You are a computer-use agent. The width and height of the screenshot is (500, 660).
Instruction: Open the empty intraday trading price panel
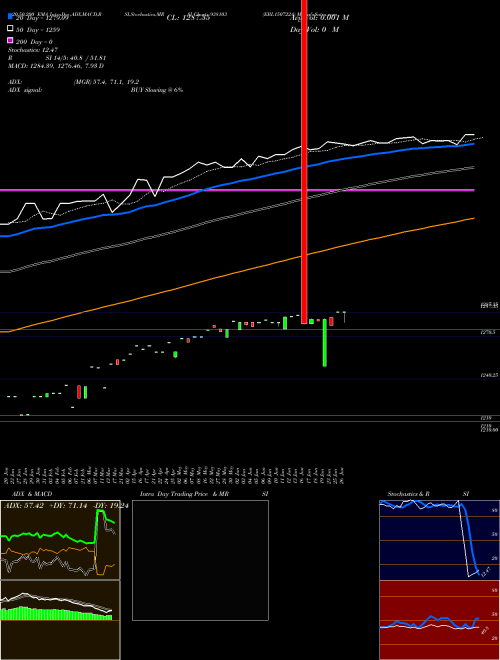click(200, 560)
